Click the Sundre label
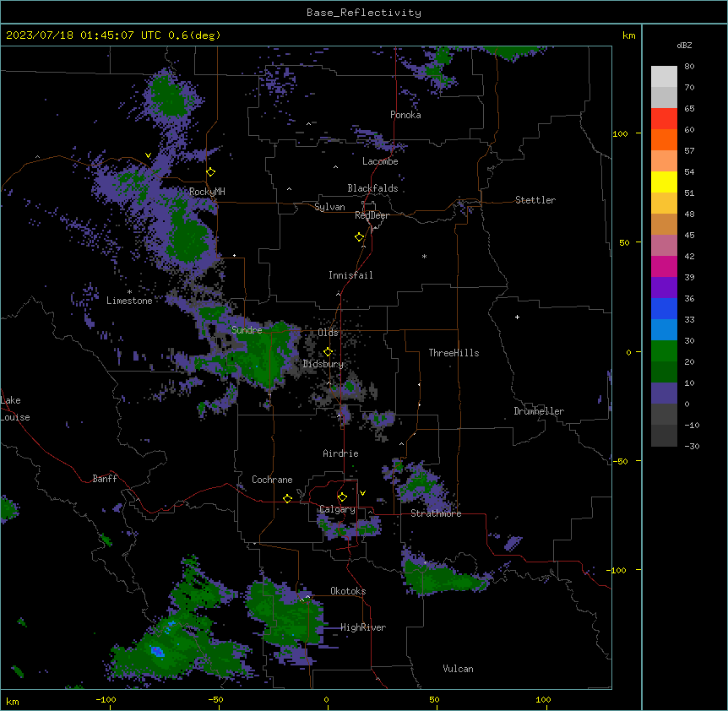 tap(247, 330)
